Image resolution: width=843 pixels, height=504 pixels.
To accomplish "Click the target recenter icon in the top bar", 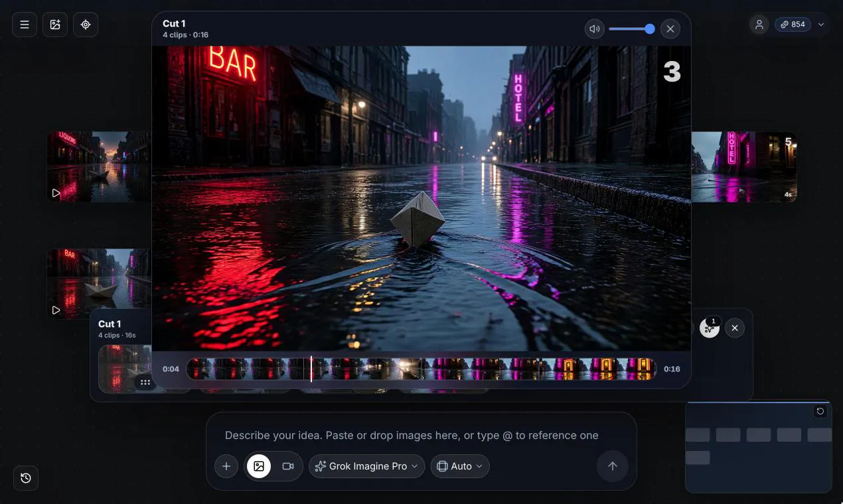I will click(x=86, y=25).
